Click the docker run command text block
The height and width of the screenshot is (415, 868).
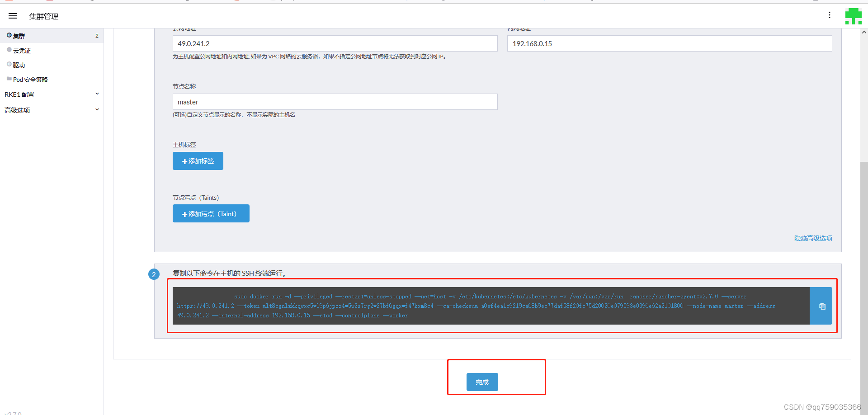[491, 306]
